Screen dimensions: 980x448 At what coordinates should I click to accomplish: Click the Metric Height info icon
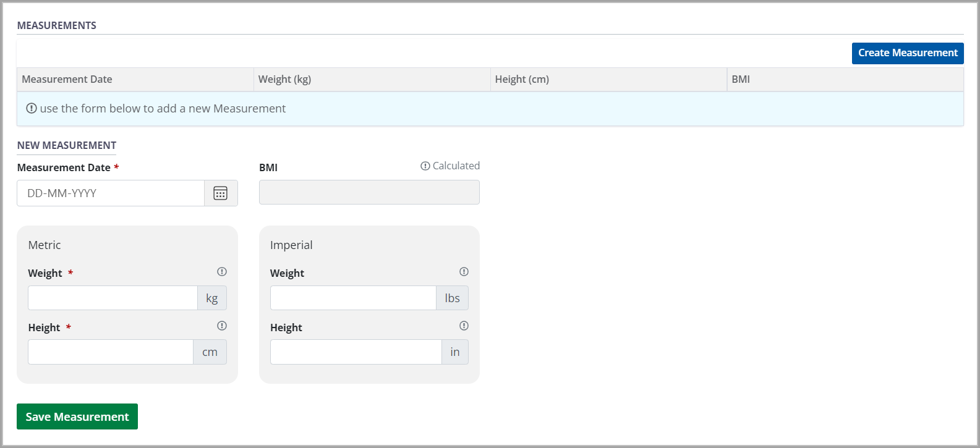[222, 326]
